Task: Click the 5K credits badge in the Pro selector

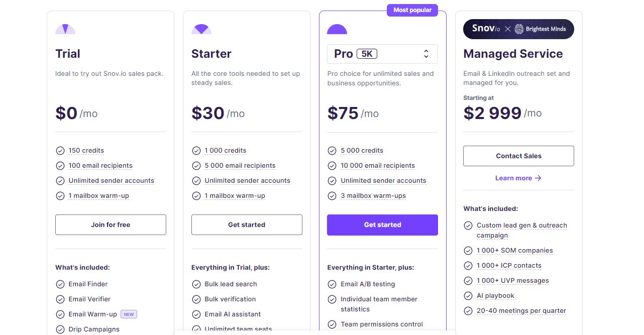Action: pyautogui.click(x=367, y=54)
